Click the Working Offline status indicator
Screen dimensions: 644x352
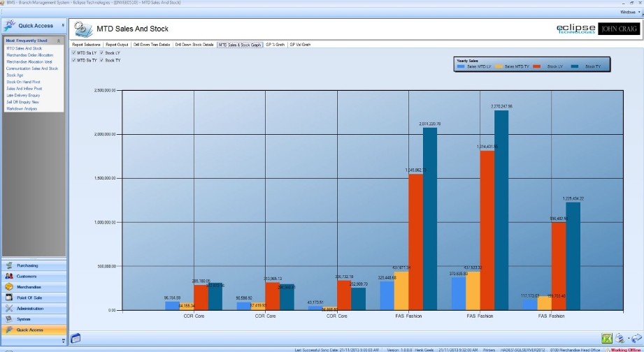pos(625,349)
